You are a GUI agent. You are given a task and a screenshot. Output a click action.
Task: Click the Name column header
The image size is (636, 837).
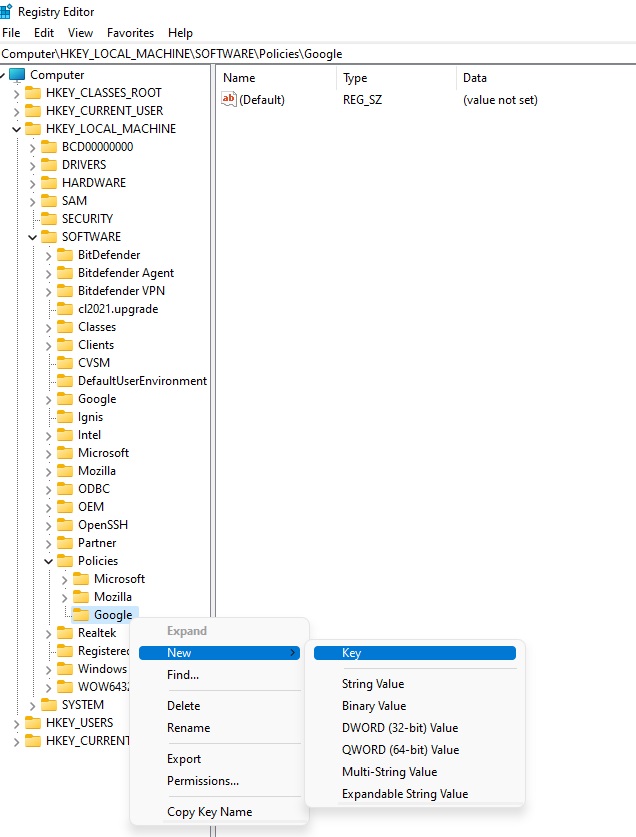click(276, 78)
